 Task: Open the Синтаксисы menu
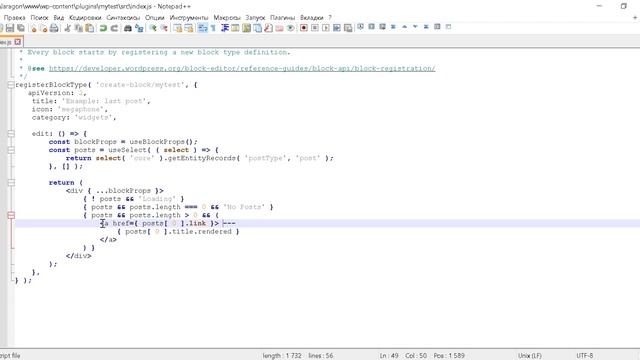tap(123, 18)
